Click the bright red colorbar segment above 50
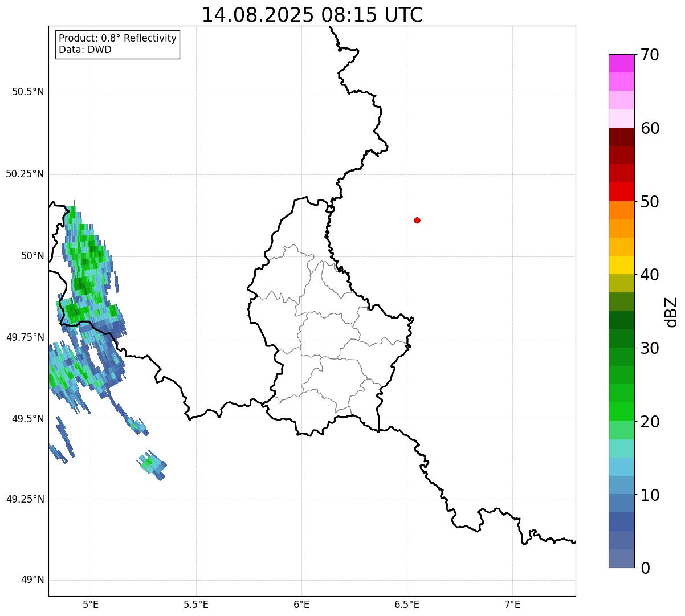This screenshot has height=616, width=685. click(x=622, y=192)
